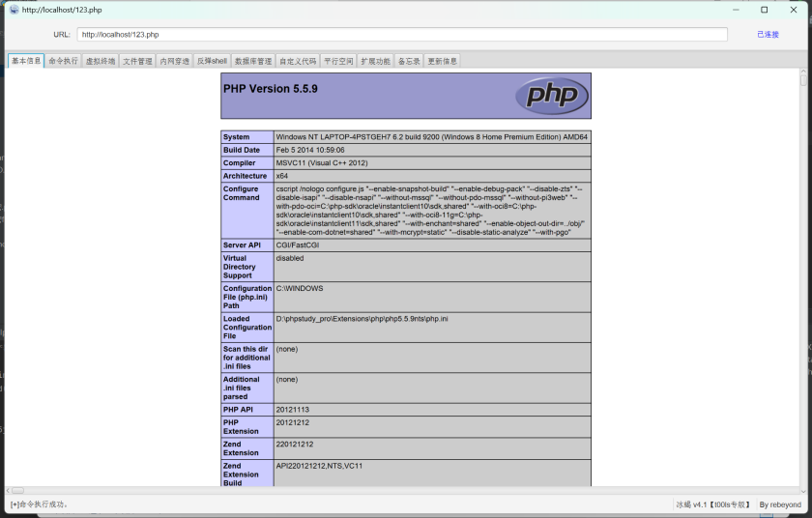This screenshot has width=812, height=518.
Task: Click the System row value with Windows NT
Action: click(432, 137)
